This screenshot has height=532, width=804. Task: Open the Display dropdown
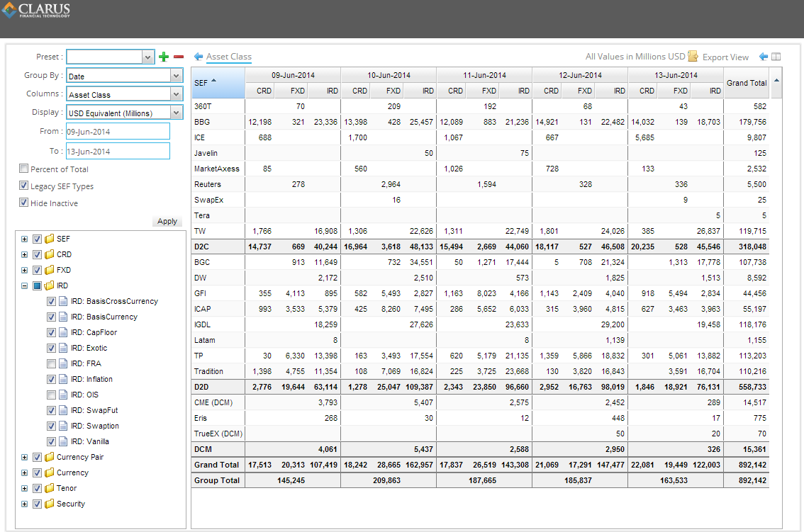[x=177, y=112]
